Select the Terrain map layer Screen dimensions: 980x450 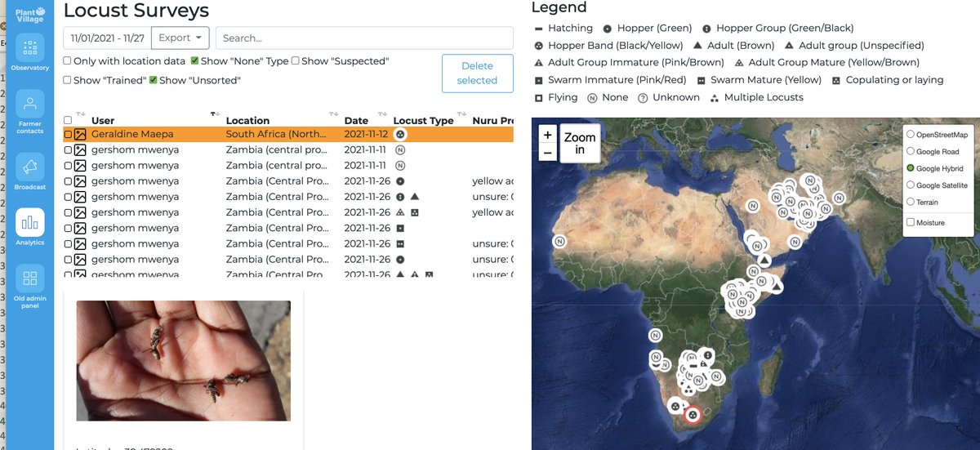point(911,202)
